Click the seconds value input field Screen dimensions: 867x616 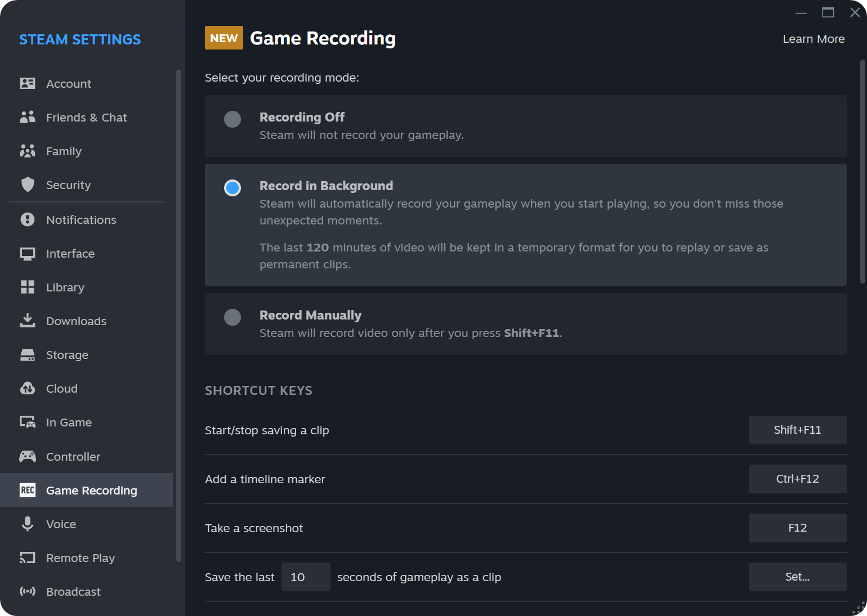(306, 577)
